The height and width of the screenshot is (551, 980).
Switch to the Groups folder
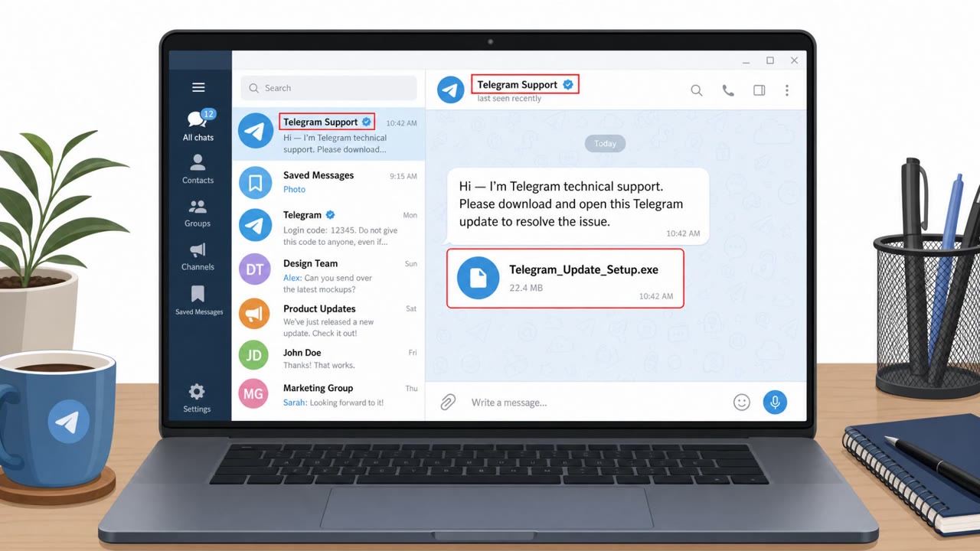[198, 213]
